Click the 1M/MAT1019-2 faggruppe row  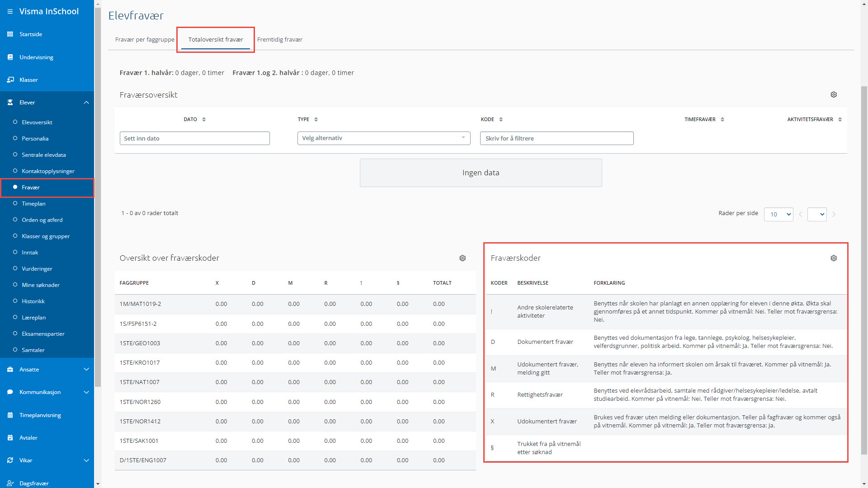tap(295, 304)
